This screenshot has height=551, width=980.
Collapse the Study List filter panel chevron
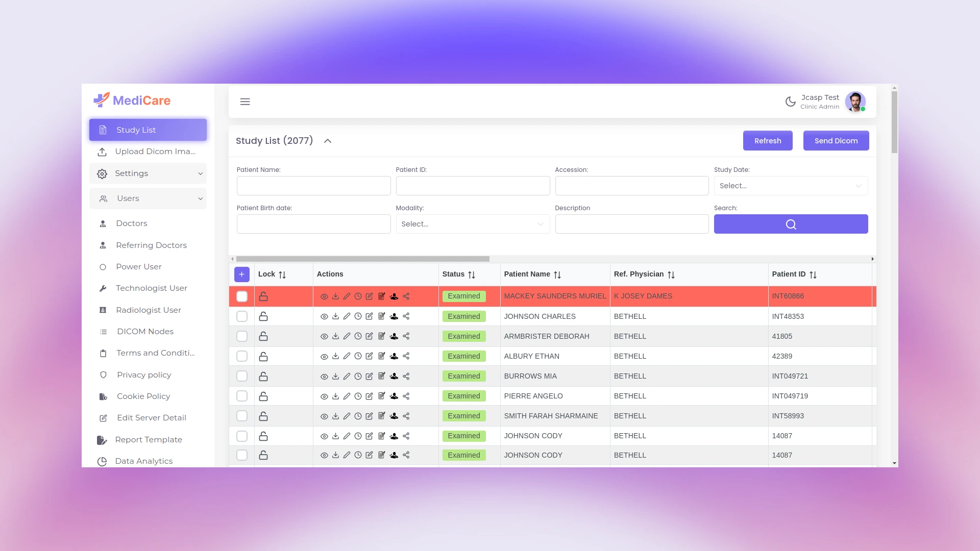coord(328,141)
